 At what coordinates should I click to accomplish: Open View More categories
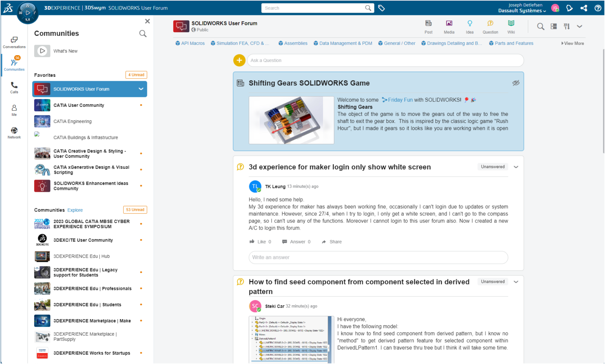point(573,43)
